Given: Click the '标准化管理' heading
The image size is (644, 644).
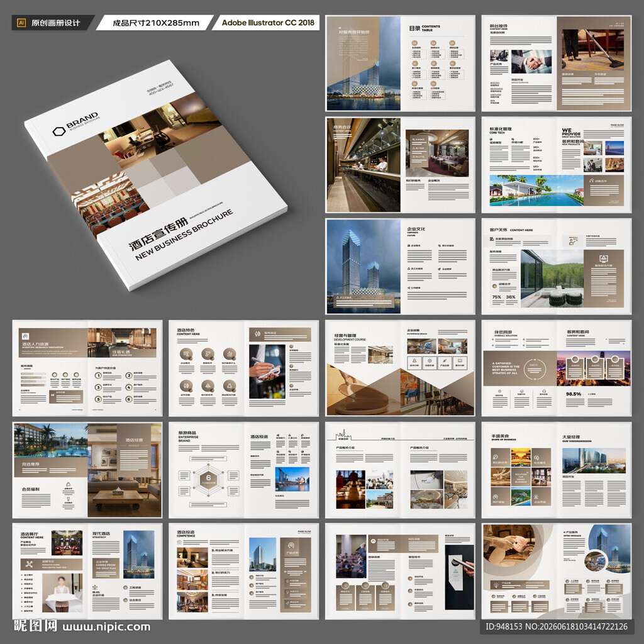Looking at the screenshot, I should 500,128.
